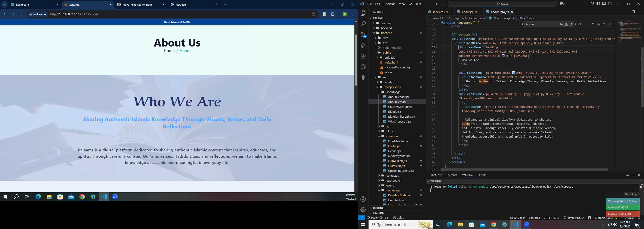Go to next match arrow in find widget

tap(599, 24)
